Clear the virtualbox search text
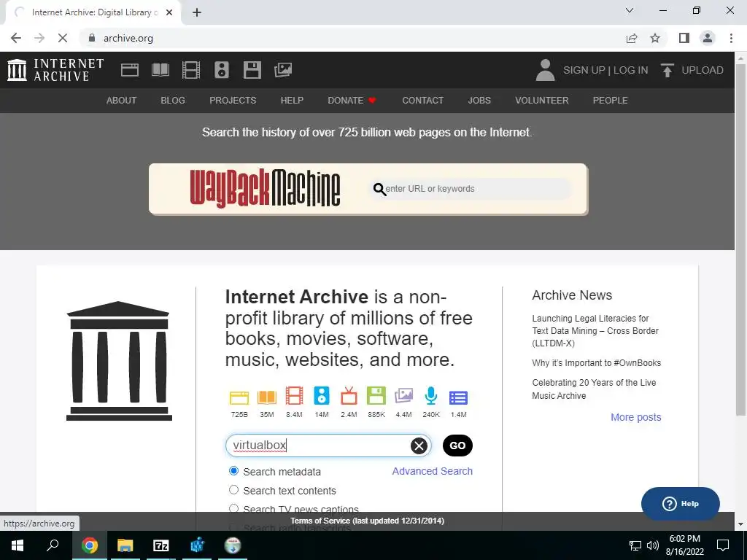The image size is (747, 560). [x=419, y=446]
